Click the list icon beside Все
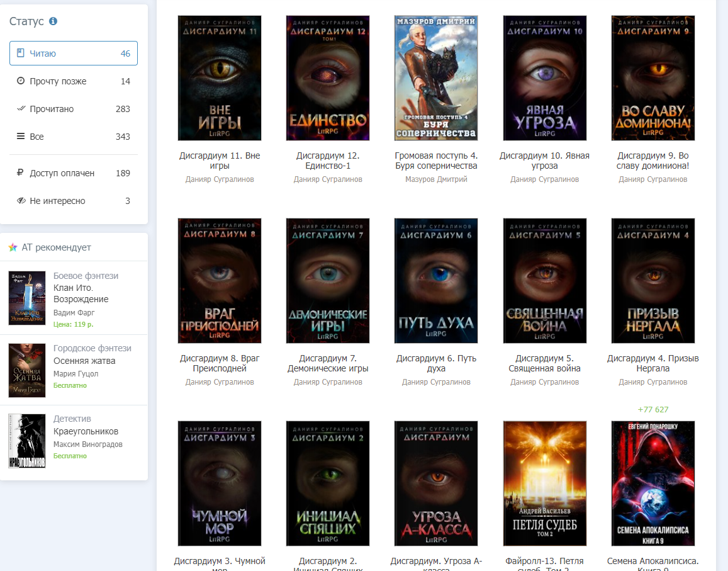The height and width of the screenshot is (571, 728). point(20,136)
